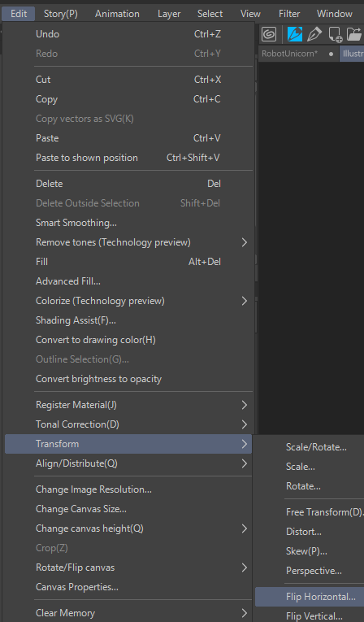364x622 pixels.
Task: Open the Animation menu
Action: point(117,14)
